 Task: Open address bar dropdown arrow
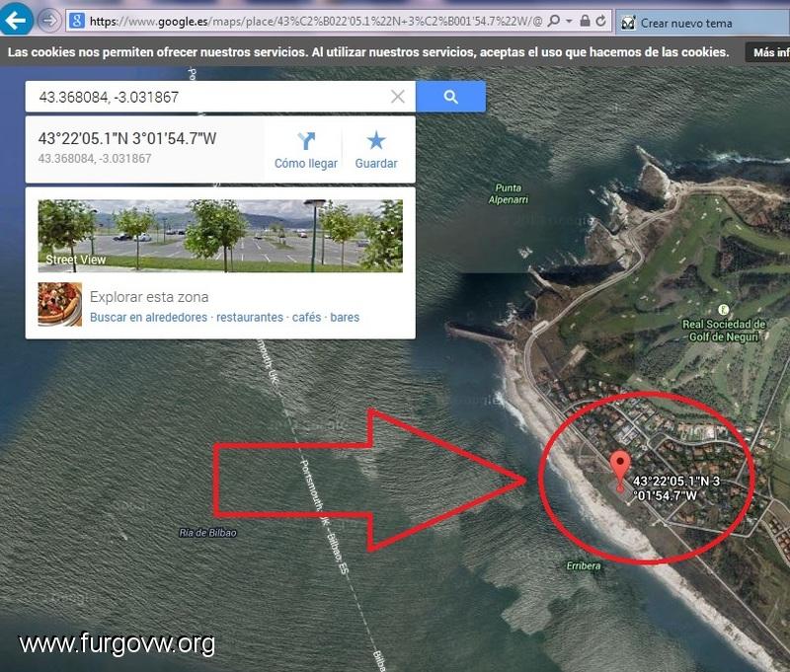(x=570, y=21)
